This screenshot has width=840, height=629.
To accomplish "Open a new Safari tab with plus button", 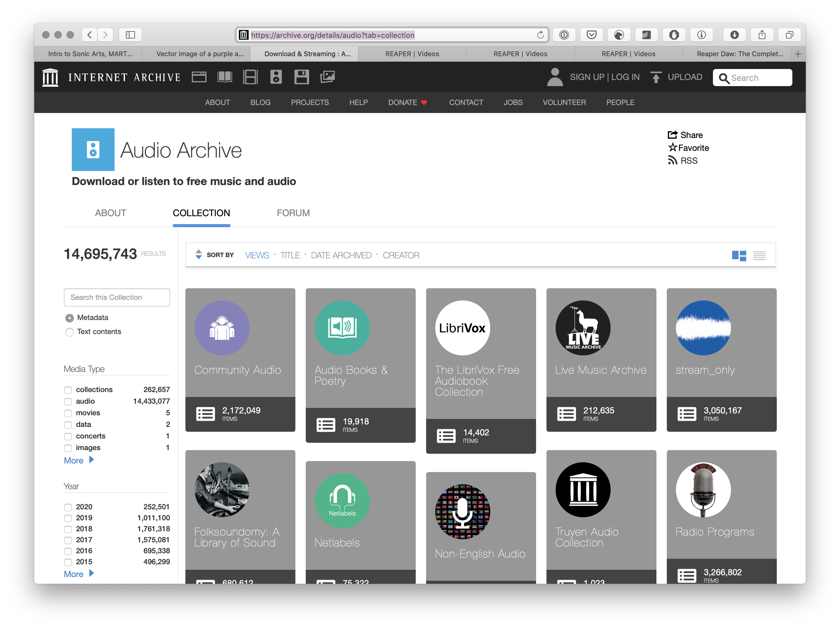I will pyautogui.click(x=798, y=54).
